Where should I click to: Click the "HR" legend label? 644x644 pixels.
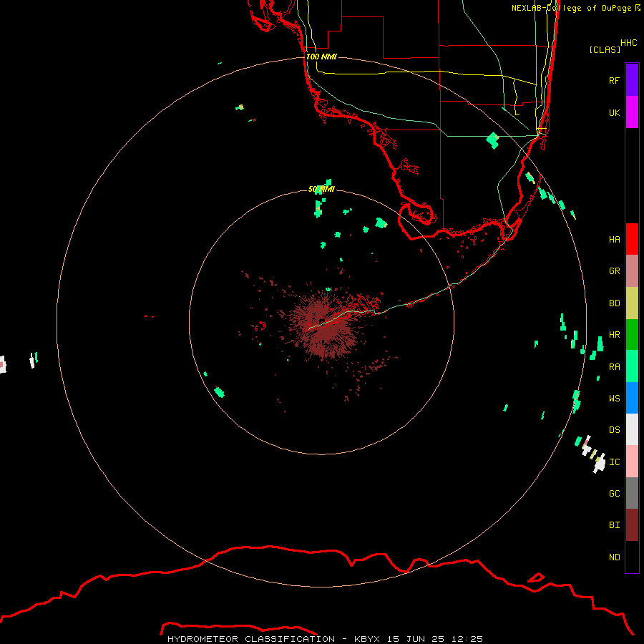pyautogui.click(x=614, y=335)
